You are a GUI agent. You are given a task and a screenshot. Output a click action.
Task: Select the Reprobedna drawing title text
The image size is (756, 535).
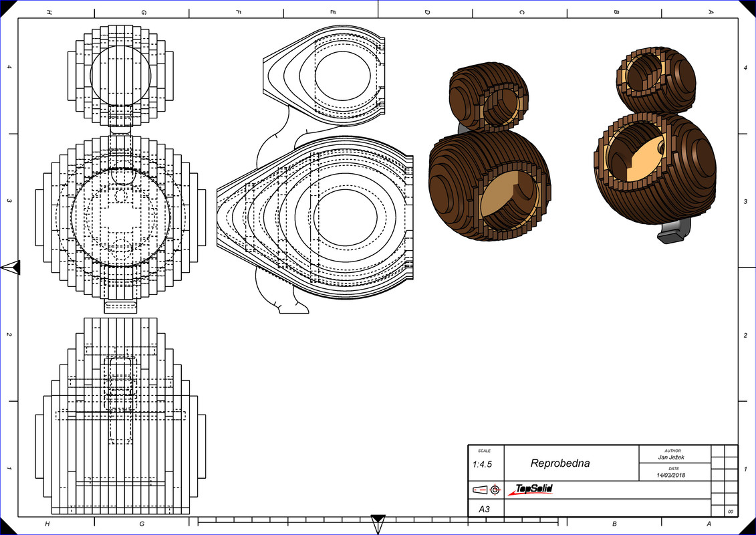(x=559, y=463)
